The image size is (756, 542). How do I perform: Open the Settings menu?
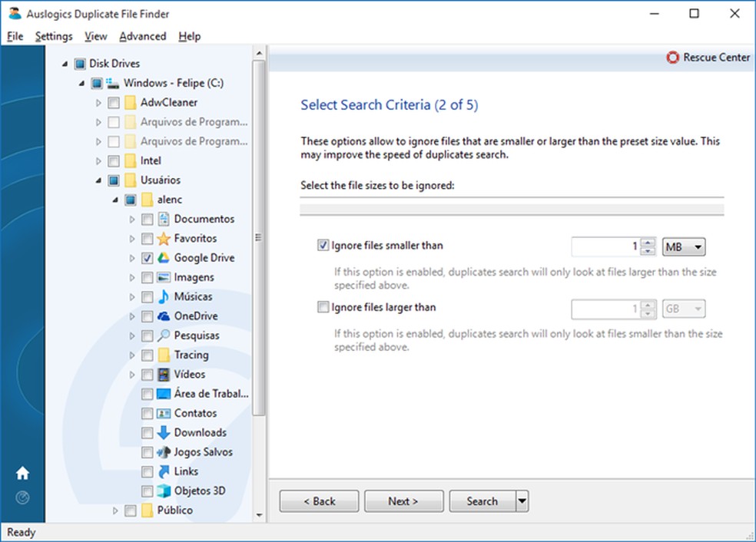point(54,36)
